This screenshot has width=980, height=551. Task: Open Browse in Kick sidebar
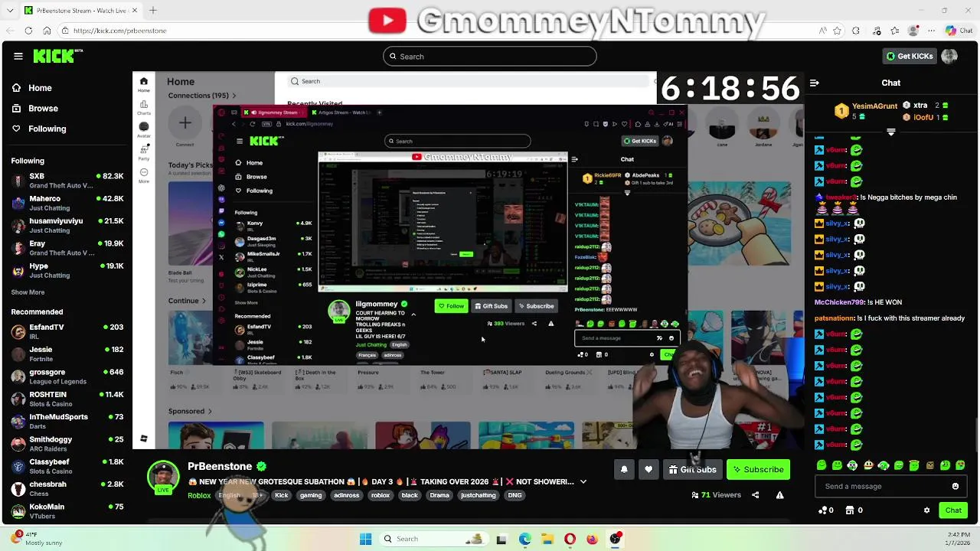tap(34, 109)
